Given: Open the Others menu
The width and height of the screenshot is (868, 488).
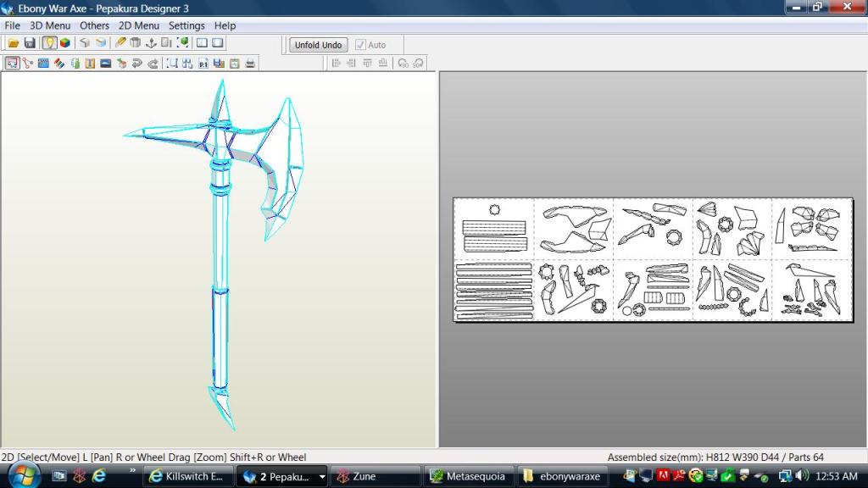Looking at the screenshot, I should coord(94,25).
